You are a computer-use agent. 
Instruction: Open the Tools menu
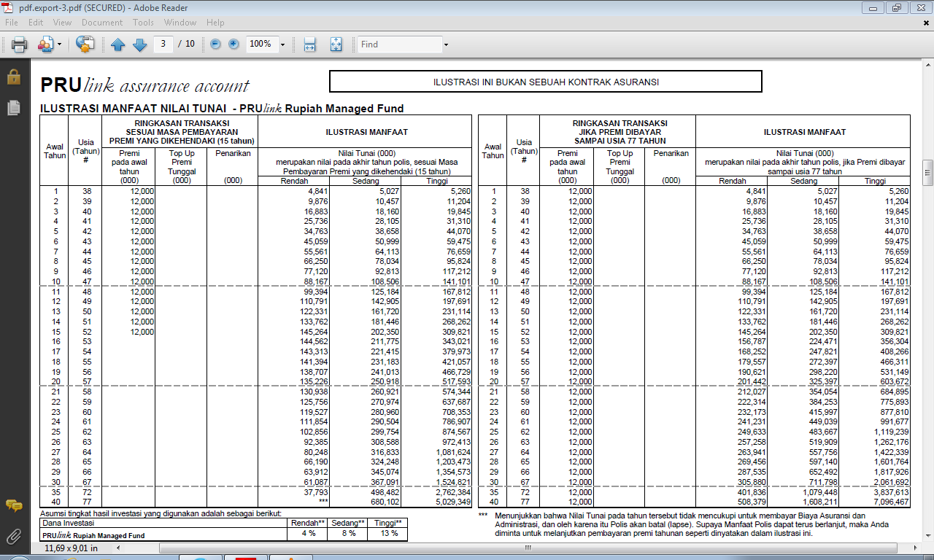tap(143, 23)
